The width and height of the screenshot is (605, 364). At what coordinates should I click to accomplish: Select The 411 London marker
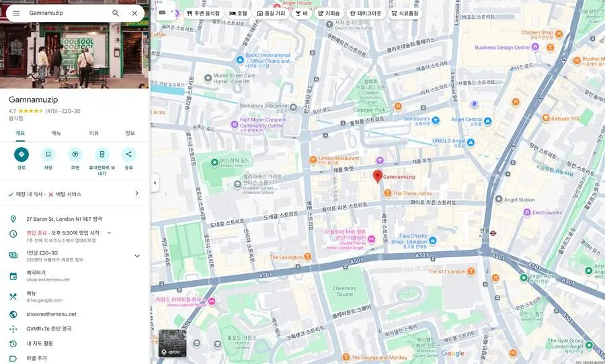[x=471, y=271]
